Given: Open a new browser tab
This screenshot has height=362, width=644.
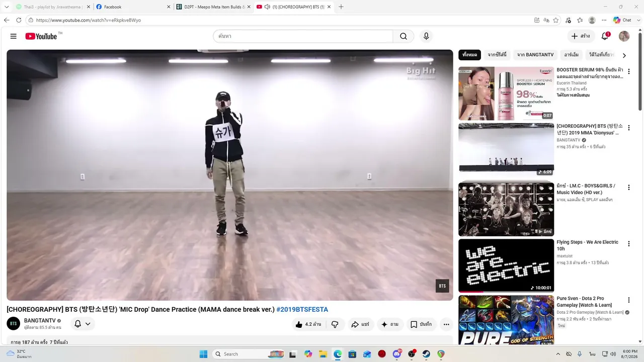Looking at the screenshot, I should coord(341,7).
